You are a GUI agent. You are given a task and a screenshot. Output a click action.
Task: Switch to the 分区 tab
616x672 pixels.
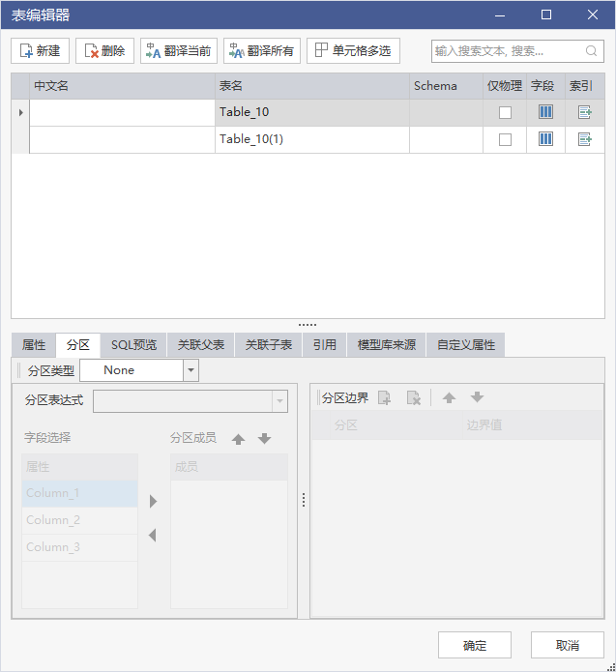coord(78,345)
